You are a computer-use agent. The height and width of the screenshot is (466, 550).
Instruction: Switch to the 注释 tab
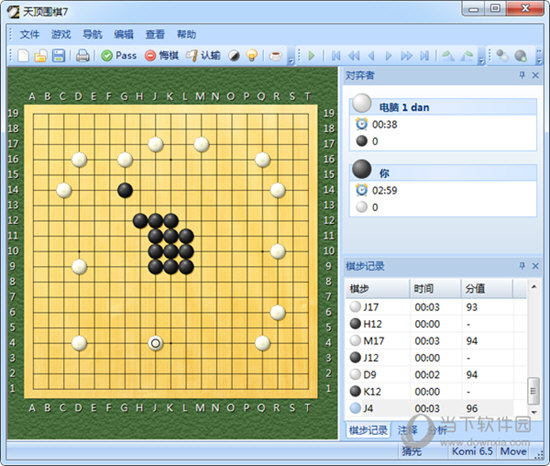(x=408, y=430)
